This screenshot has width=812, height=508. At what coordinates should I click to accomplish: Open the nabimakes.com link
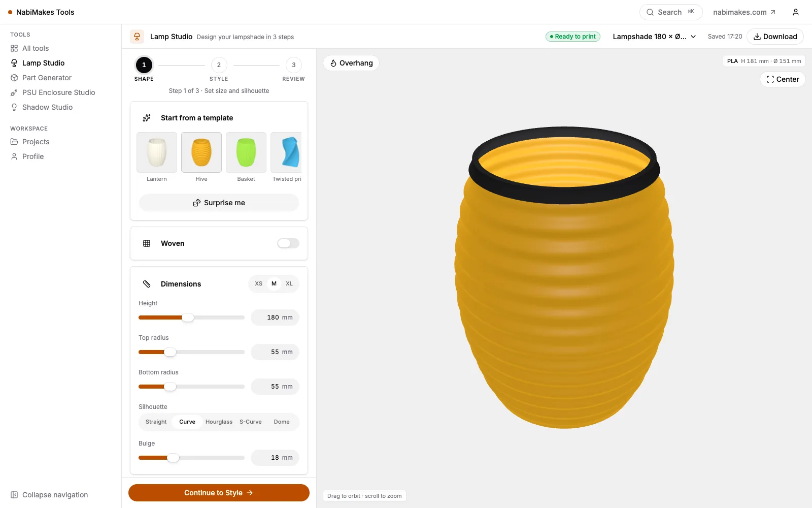pyautogui.click(x=744, y=12)
